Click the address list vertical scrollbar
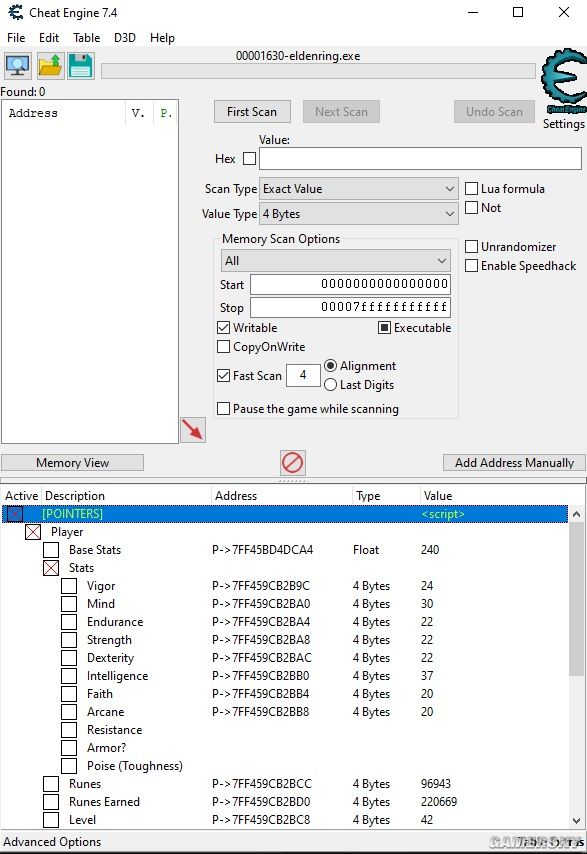Image resolution: width=587 pixels, height=854 pixels. [x=576, y=667]
